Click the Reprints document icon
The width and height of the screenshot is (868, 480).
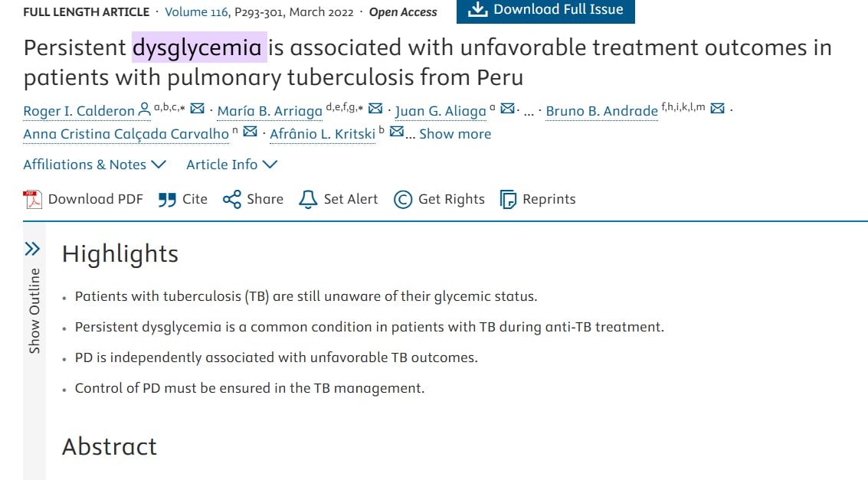click(x=508, y=200)
